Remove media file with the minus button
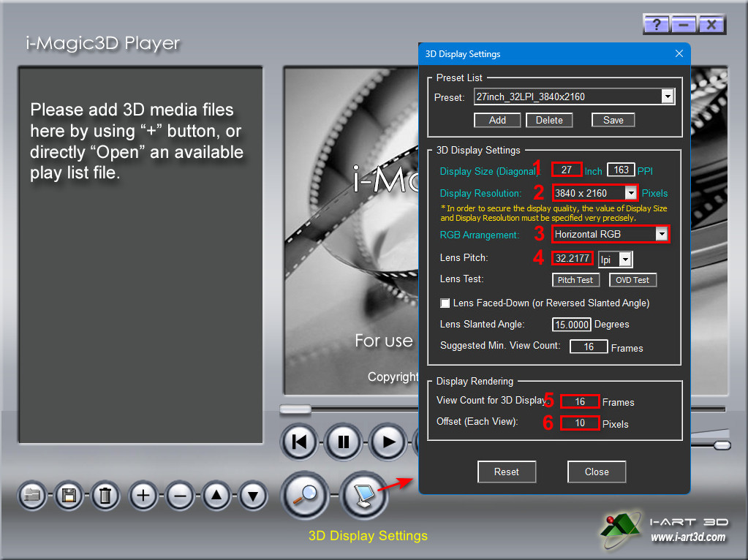The width and height of the screenshot is (748, 560). coord(180,496)
